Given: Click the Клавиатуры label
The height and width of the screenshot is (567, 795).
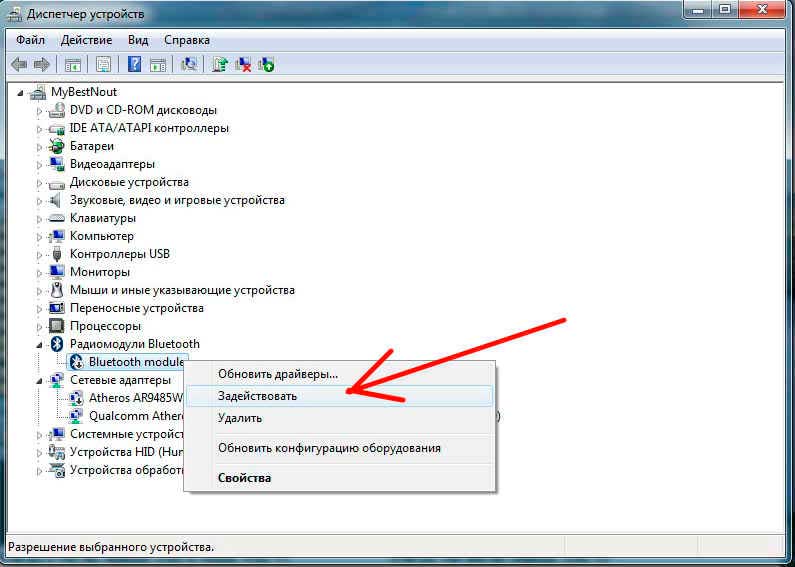Looking at the screenshot, I should coord(103,218).
